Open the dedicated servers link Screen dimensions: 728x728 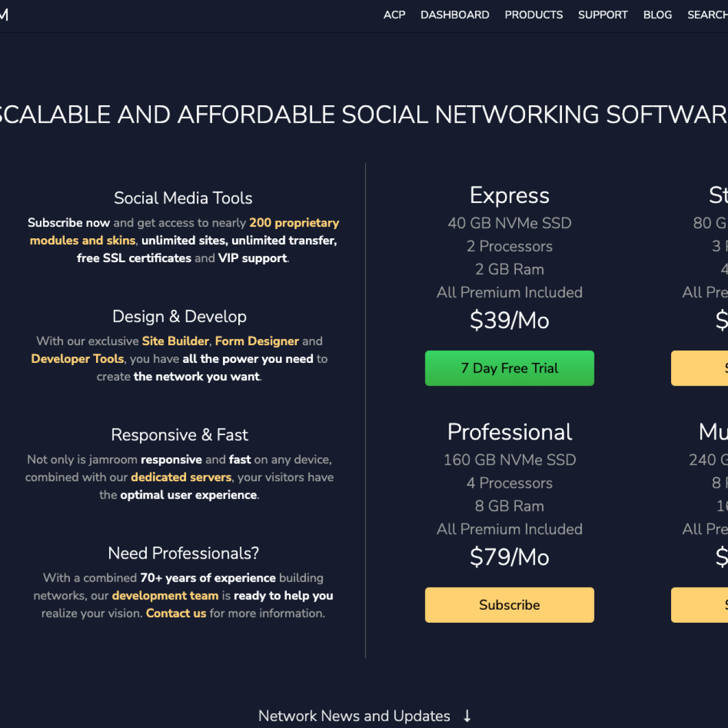(181, 477)
